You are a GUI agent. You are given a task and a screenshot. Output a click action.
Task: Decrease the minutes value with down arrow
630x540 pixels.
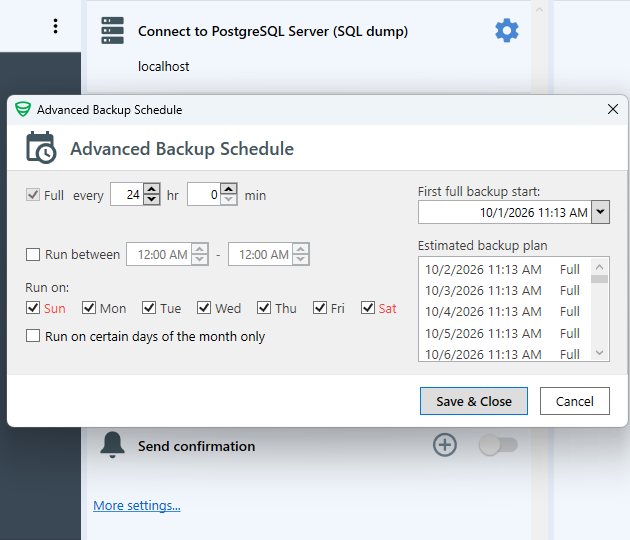229,199
